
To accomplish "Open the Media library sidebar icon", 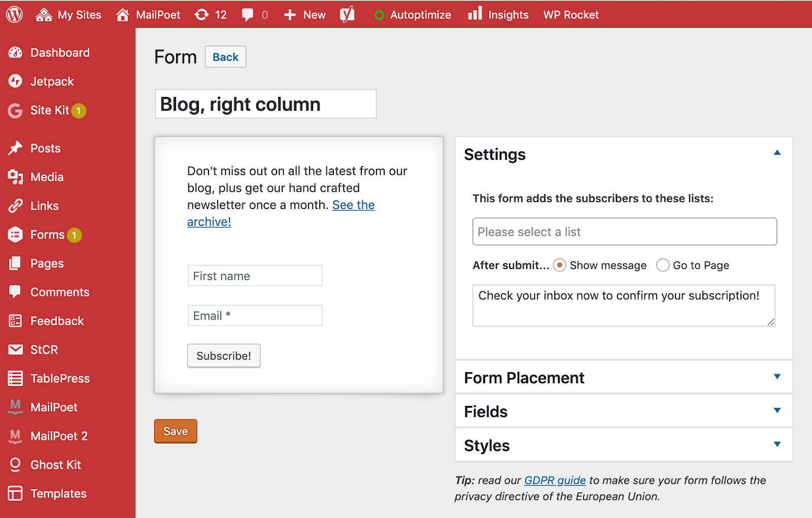I will pos(15,177).
